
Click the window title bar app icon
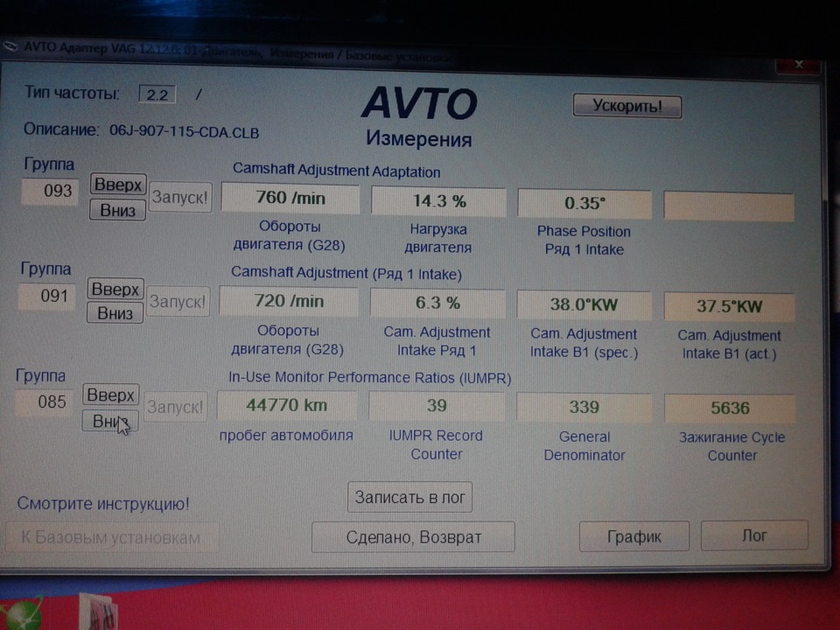pyautogui.click(x=10, y=46)
